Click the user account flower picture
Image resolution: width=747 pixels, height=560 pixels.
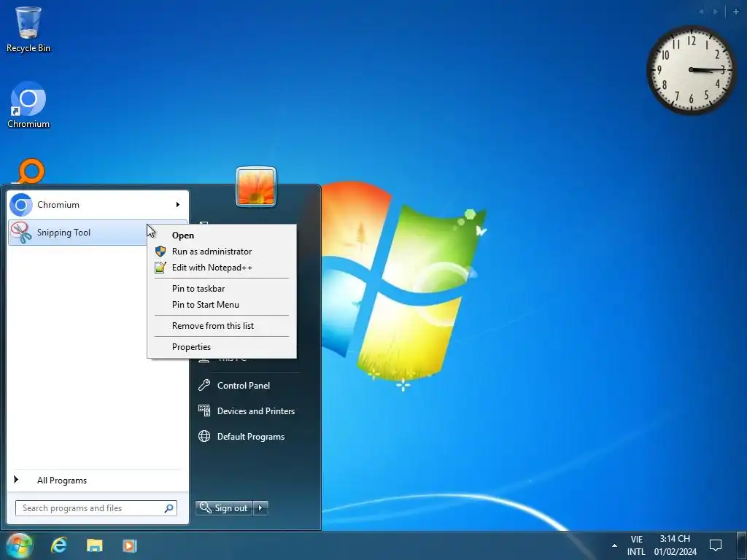point(256,187)
